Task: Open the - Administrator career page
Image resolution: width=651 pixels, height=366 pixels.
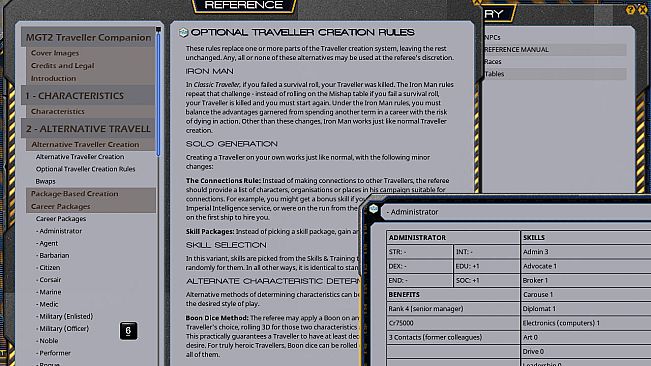Action: click(59, 231)
